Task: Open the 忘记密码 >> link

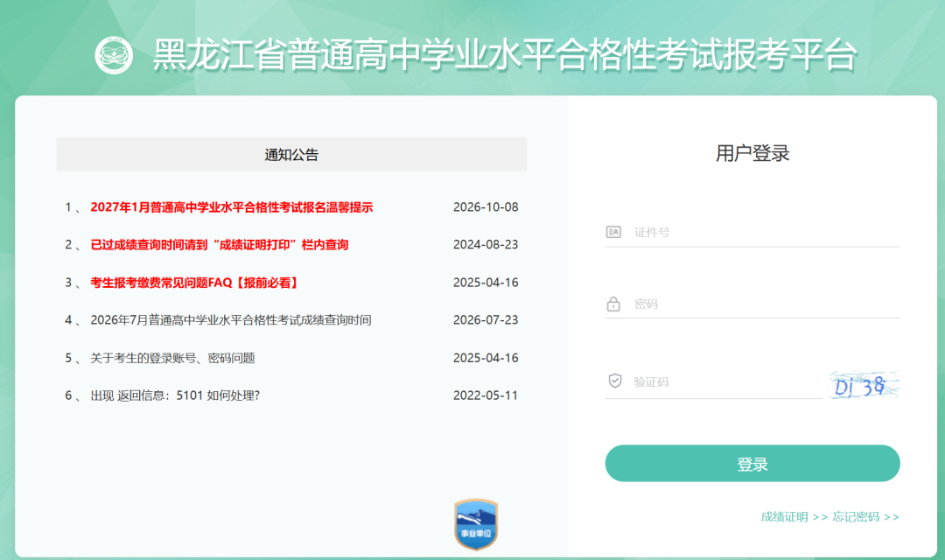Action: click(865, 517)
